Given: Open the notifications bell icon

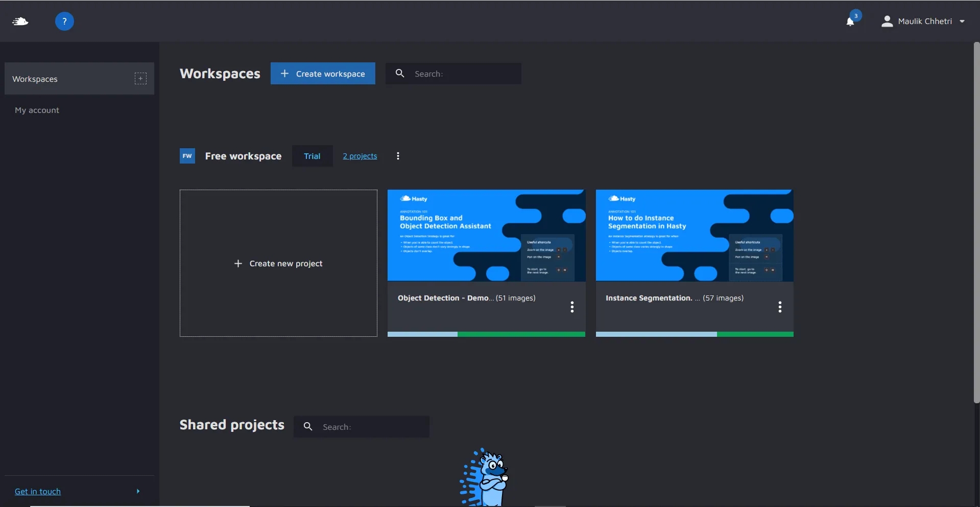Looking at the screenshot, I should pyautogui.click(x=850, y=21).
